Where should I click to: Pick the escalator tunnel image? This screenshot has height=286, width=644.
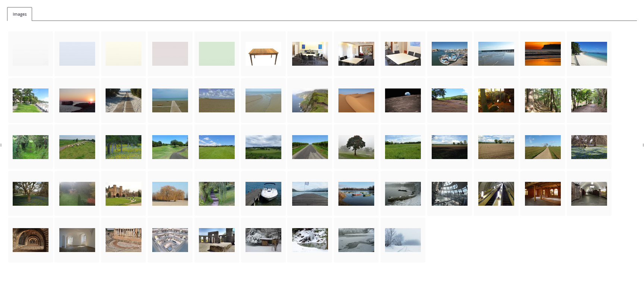click(496, 194)
